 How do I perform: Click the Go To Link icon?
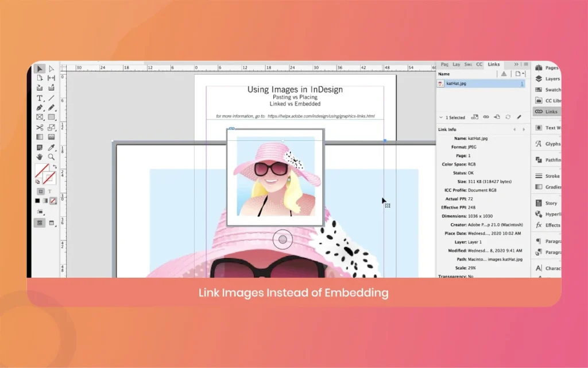click(x=497, y=117)
